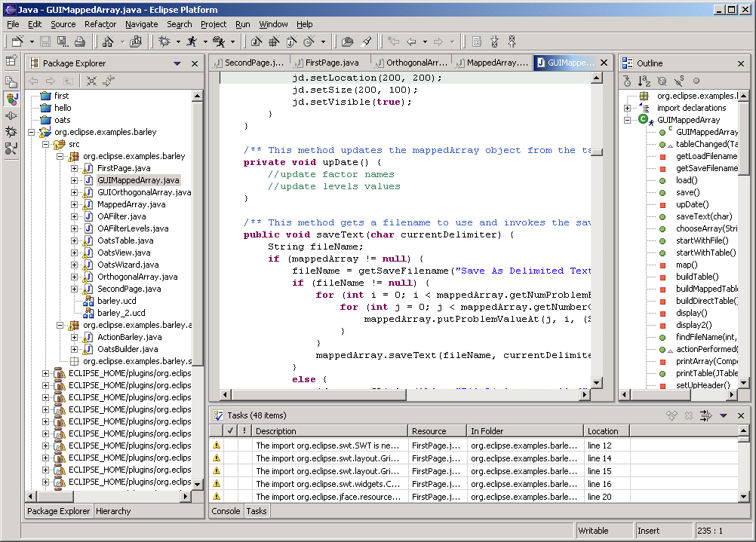Sort Outline members alphabetically

click(644, 81)
